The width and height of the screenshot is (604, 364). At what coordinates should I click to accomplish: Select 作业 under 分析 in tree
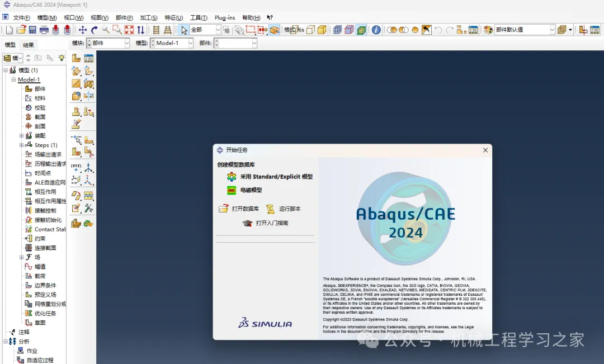[32, 351]
